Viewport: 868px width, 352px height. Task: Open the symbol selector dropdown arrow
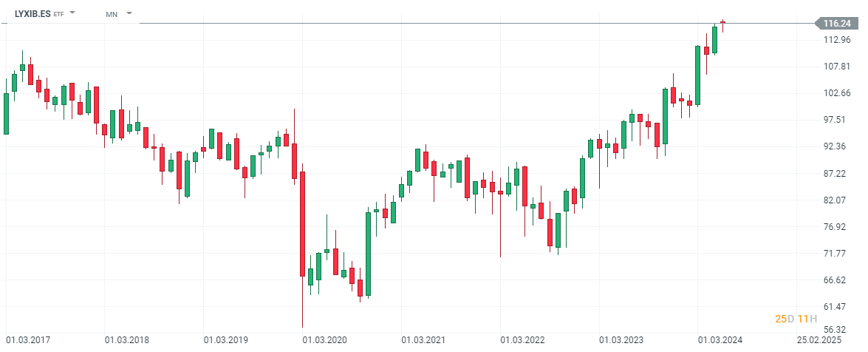(x=72, y=13)
